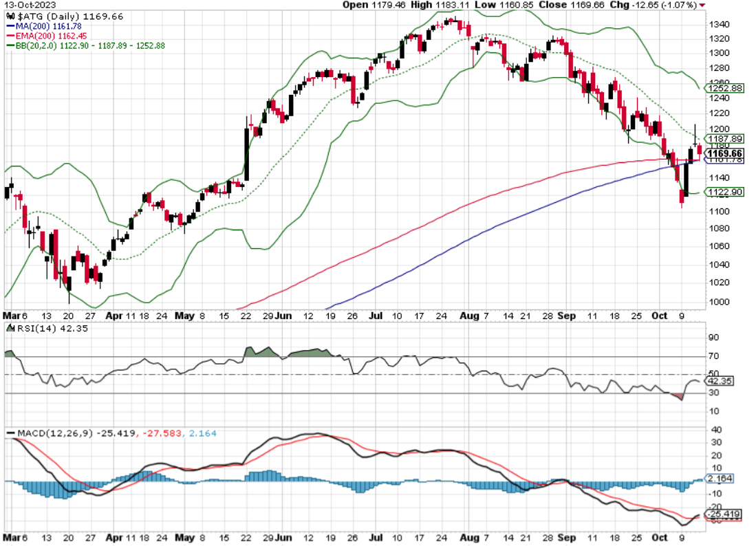Image resolution: width=756 pixels, height=546 pixels.
Task: Click the 1280 price axis label
Action: (719, 68)
